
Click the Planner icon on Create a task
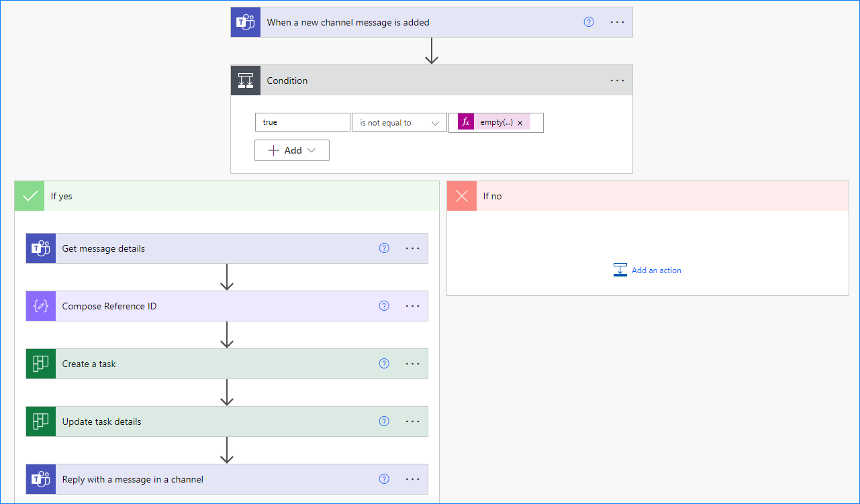(x=40, y=364)
